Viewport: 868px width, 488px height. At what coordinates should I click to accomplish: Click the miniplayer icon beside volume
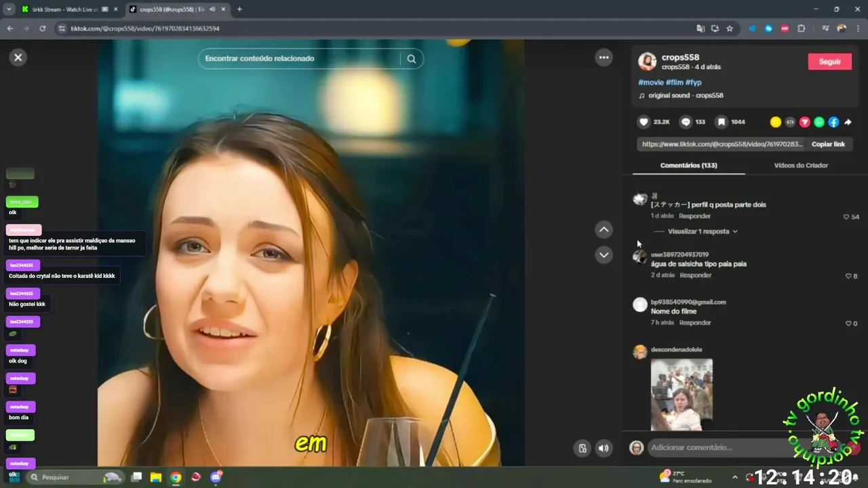coord(582,448)
